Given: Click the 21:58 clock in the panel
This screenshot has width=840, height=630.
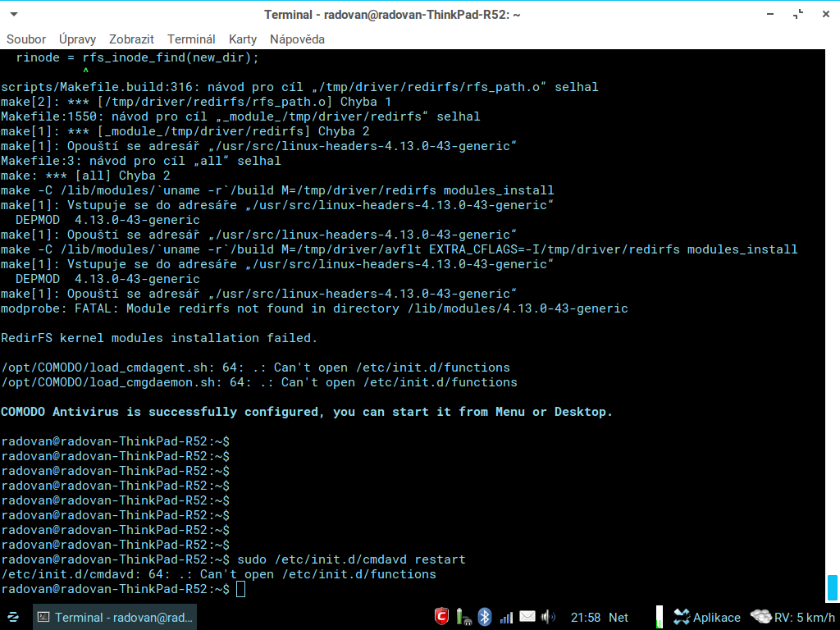Looking at the screenshot, I should (x=586, y=618).
